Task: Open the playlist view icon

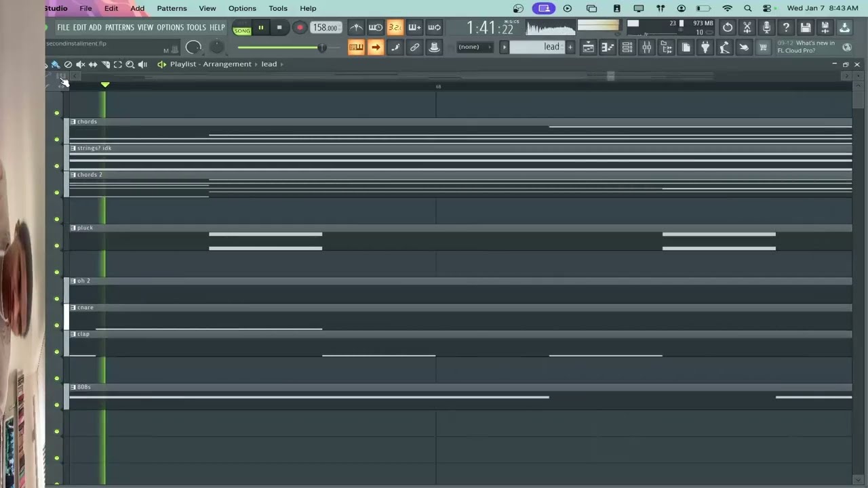Action: click(588, 47)
